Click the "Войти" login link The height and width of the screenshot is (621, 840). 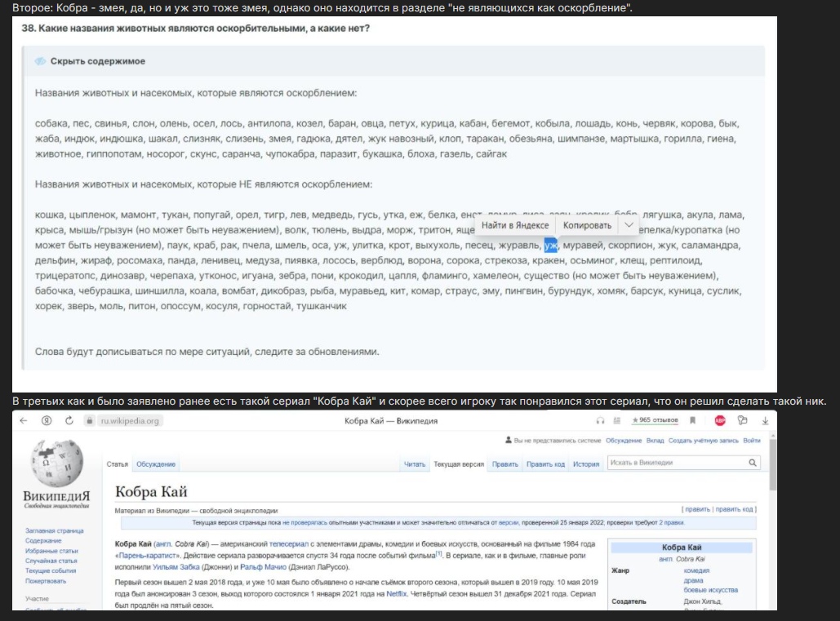coord(752,441)
